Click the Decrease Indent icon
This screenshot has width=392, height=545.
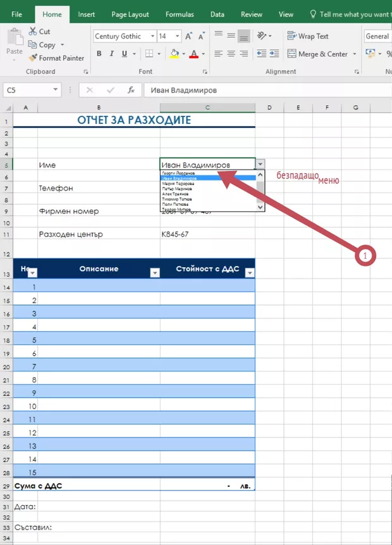click(x=262, y=54)
